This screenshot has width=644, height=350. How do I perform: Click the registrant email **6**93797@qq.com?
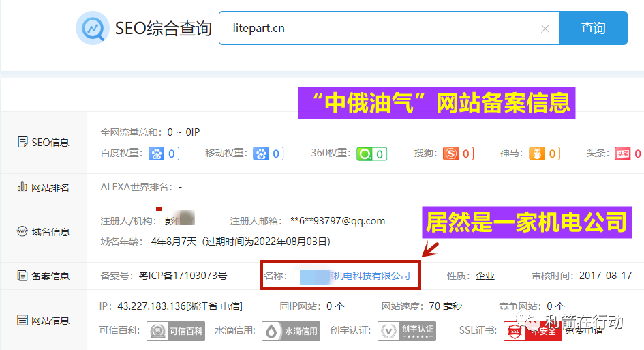337,221
